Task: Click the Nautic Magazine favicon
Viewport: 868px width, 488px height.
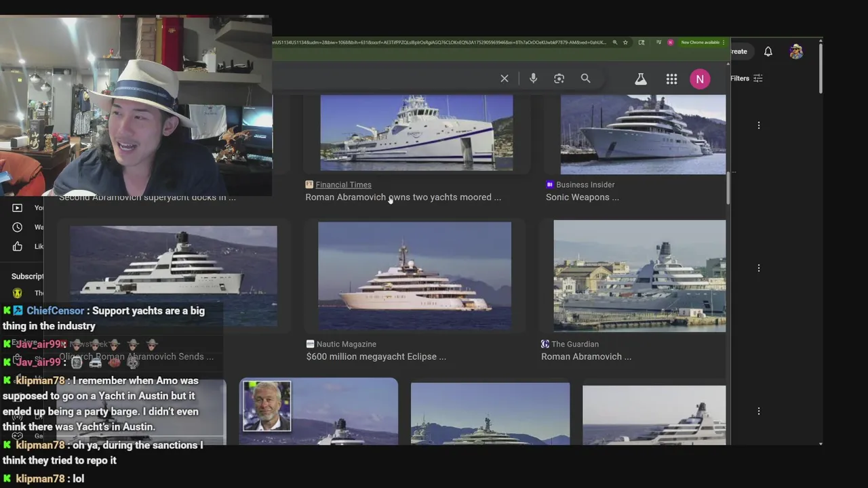Action: [x=310, y=344]
